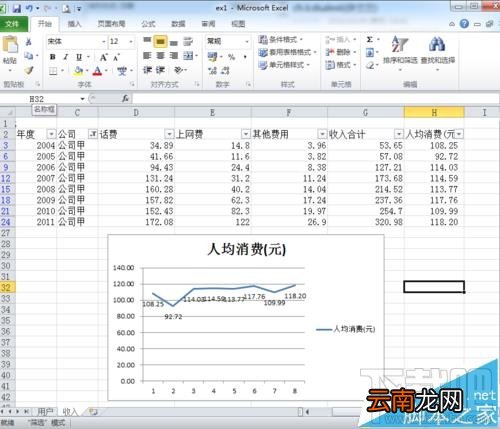Click the Italic formatting button

pyautogui.click(x=66, y=57)
